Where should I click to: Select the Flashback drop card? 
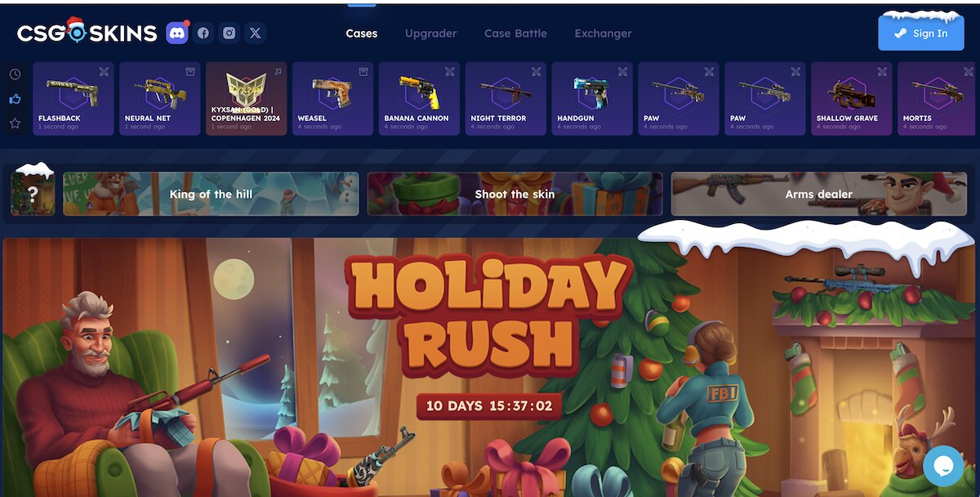point(73,99)
